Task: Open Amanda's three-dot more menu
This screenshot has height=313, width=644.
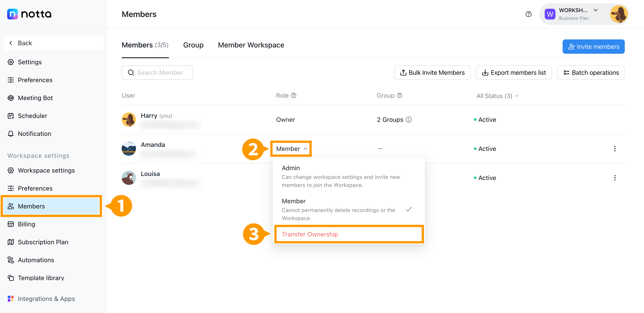Action: 615,149
